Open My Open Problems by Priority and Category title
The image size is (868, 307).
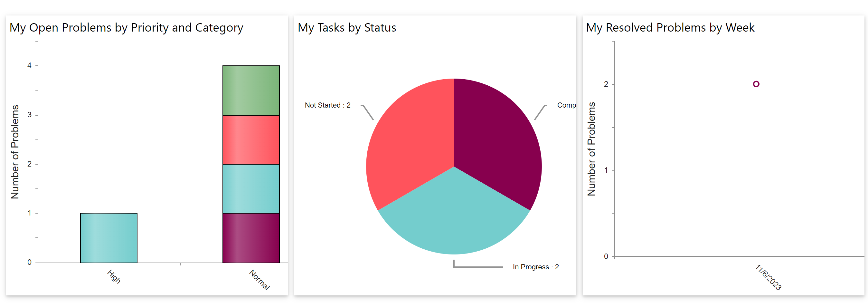click(x=126, y=28)
